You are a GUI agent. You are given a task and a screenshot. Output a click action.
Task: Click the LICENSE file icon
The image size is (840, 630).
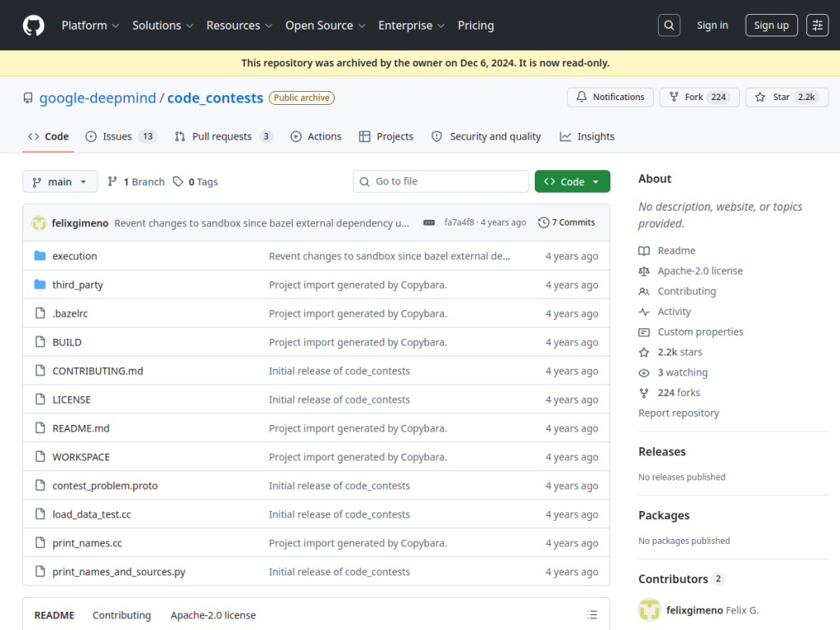click(x=39, y=399)
